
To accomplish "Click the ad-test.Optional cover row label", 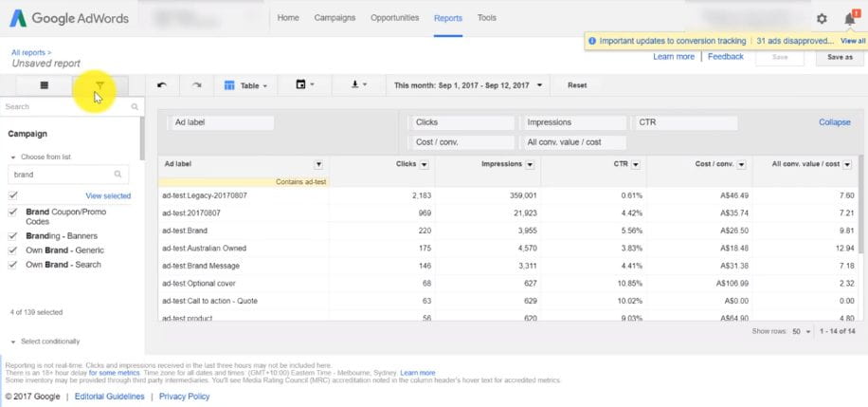I will (199, 284).
